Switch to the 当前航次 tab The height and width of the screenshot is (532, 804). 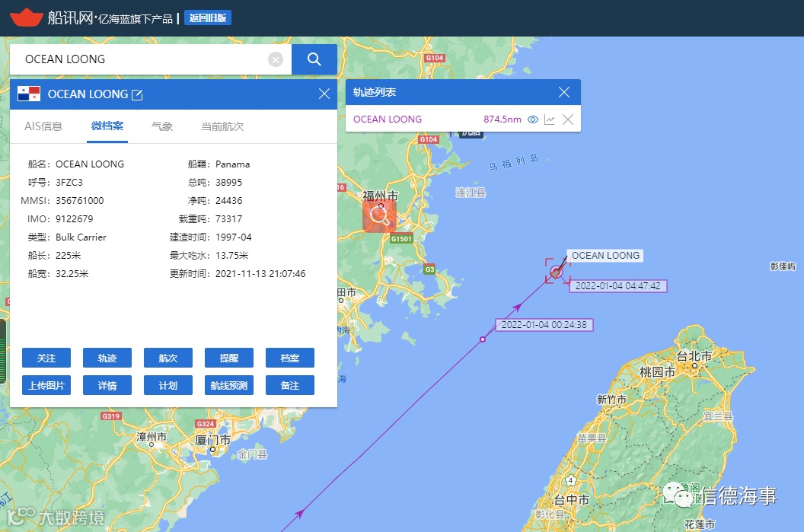[222, 126]
